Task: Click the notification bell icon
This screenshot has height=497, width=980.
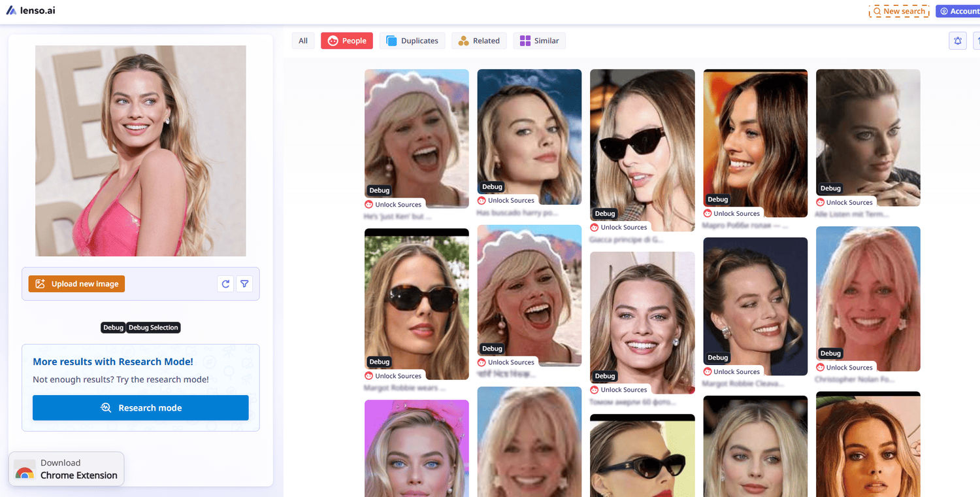Action: (x=957, y=41)
